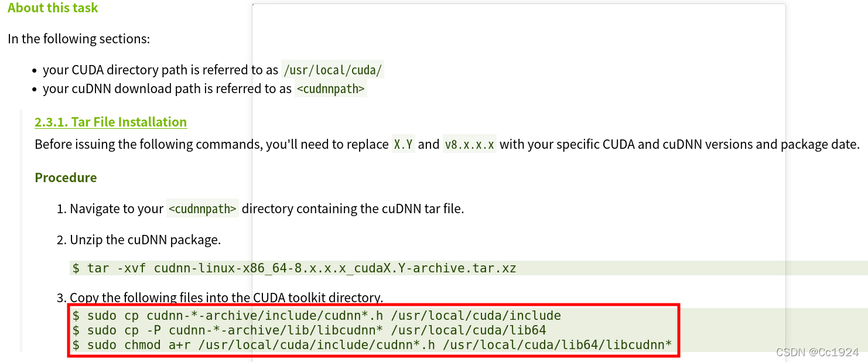Viewport: 868px width, 362px height.
Task: Click the 'Unzip the cuDNN package.' step text
Action: pyautogui.click(x=145, y=240)
